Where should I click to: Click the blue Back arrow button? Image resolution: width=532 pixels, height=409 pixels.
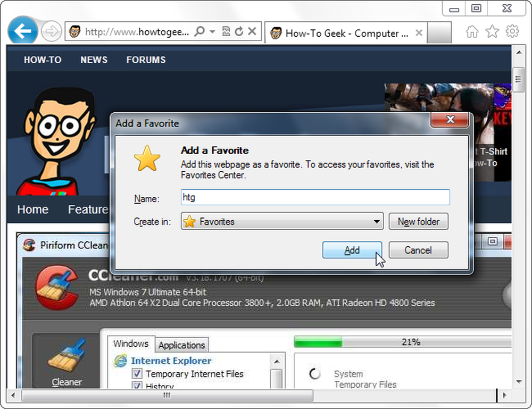coord(23,31)
